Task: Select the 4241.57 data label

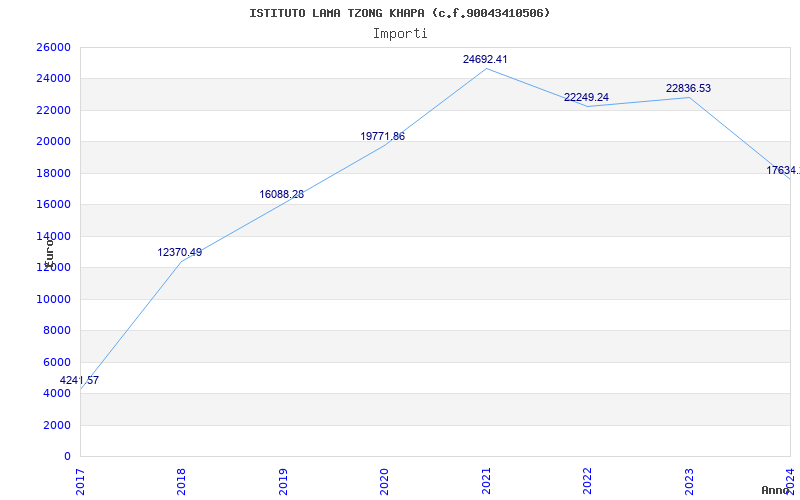Action: [x=80, y=380]
